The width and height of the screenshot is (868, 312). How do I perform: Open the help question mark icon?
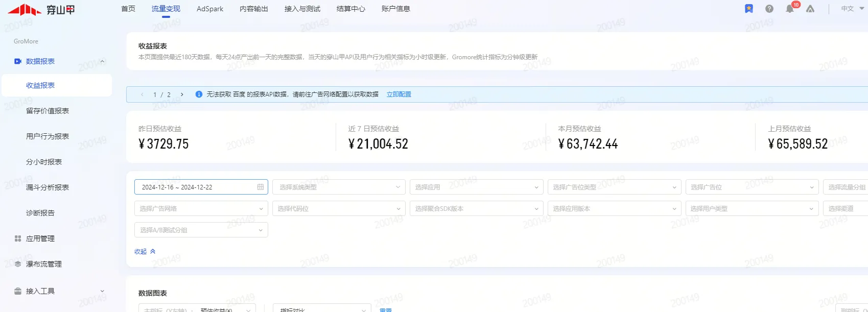pyautogui.click(x=769, y=9)
